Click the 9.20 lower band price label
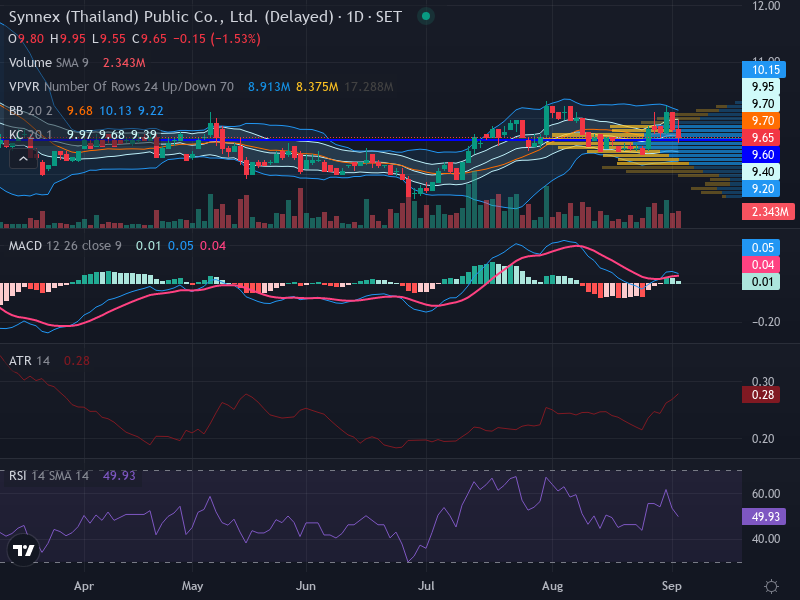 pyautogui.click(x=761, y=189)
